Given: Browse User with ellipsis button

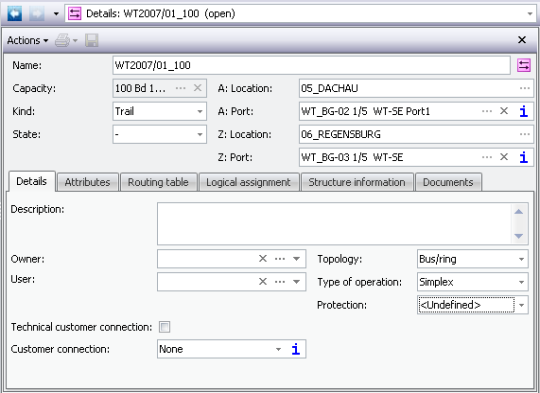Looking at the screenshot, I should pos(280,282).
